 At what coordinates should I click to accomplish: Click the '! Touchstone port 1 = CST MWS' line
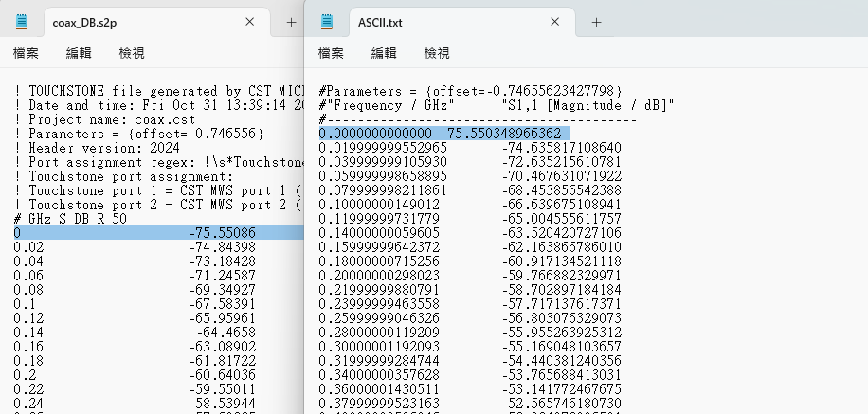[x=159, y=190]
